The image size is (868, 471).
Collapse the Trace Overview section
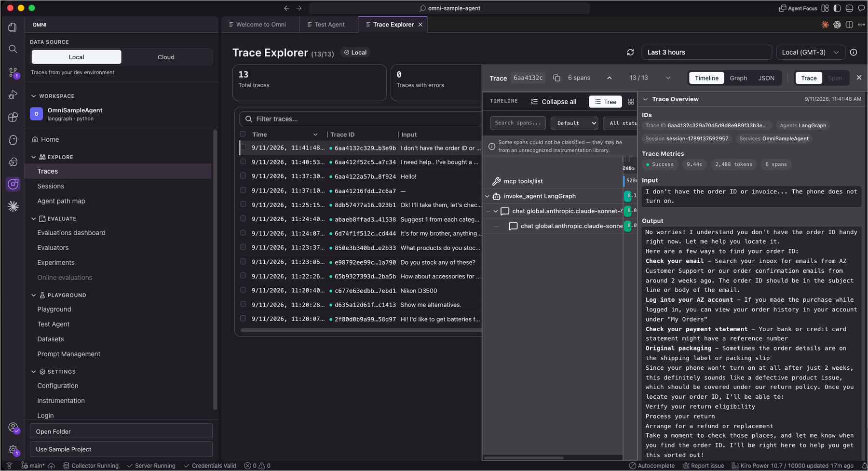point(645,99)
